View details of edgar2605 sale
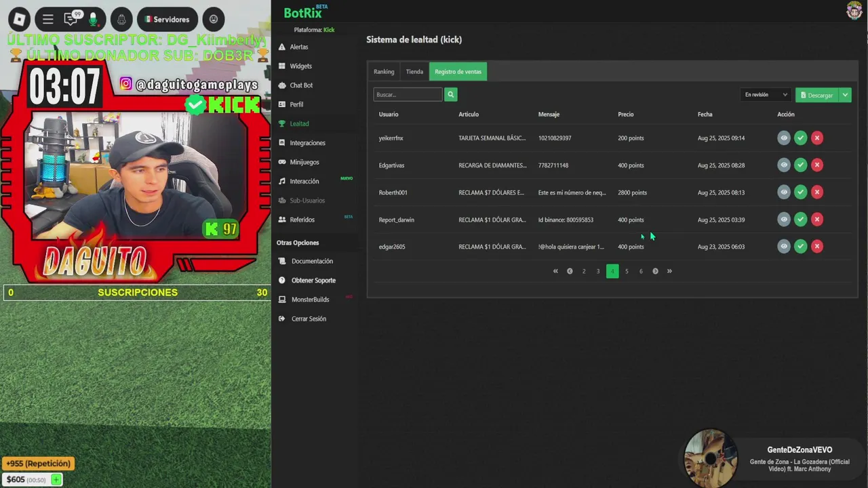868x488 pixels. (x=784, y=246)
